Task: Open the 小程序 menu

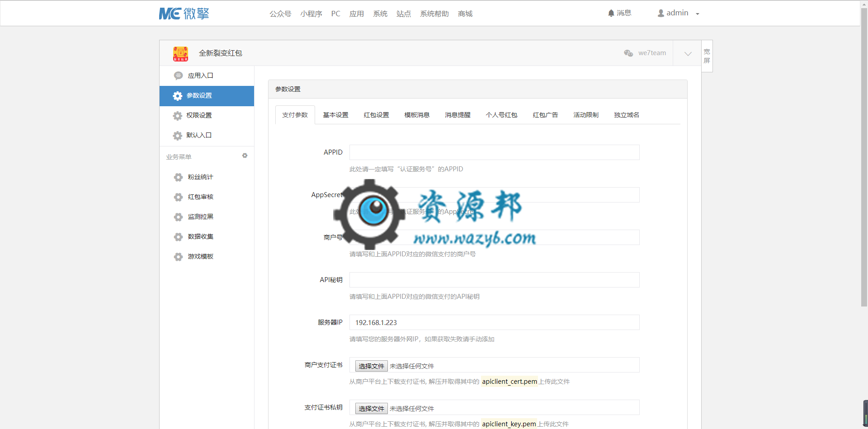Action: 311,14
